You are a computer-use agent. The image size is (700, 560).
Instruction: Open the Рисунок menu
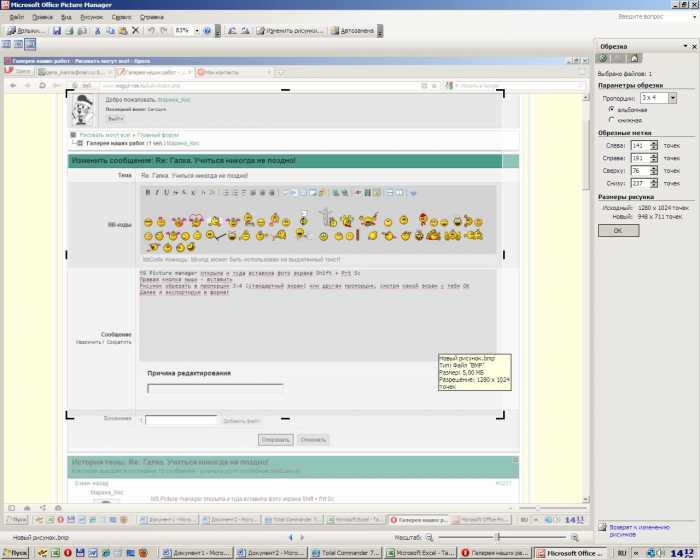tap(91, 17)
